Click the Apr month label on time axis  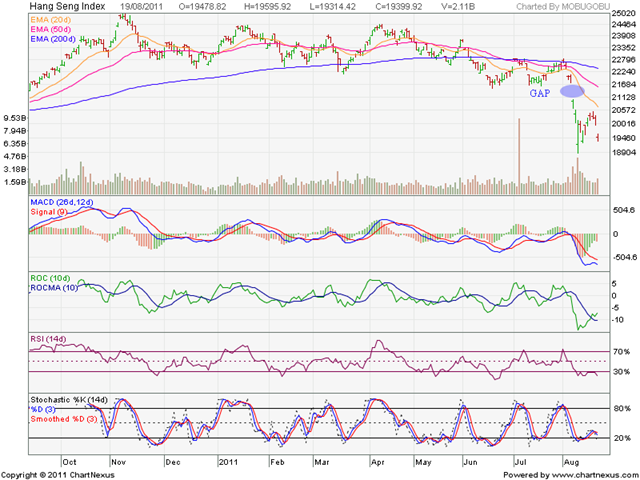(x=378, y=462)
